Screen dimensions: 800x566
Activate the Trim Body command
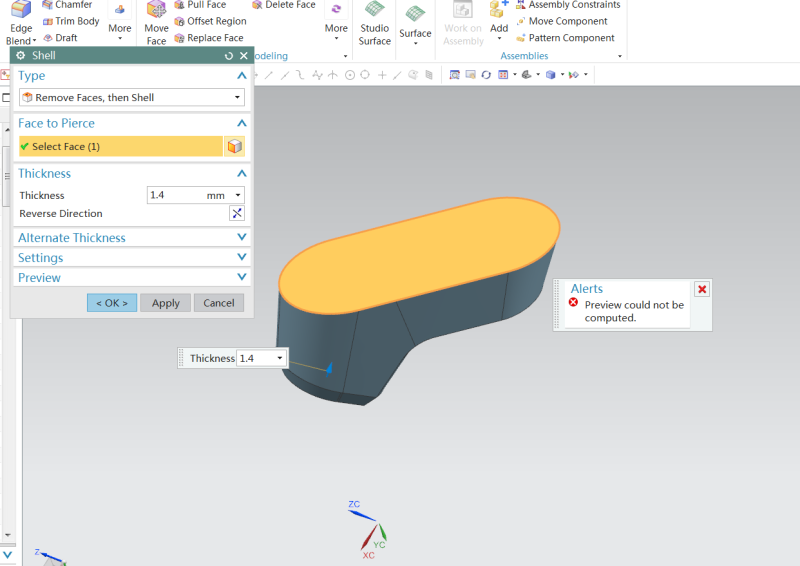71,21
